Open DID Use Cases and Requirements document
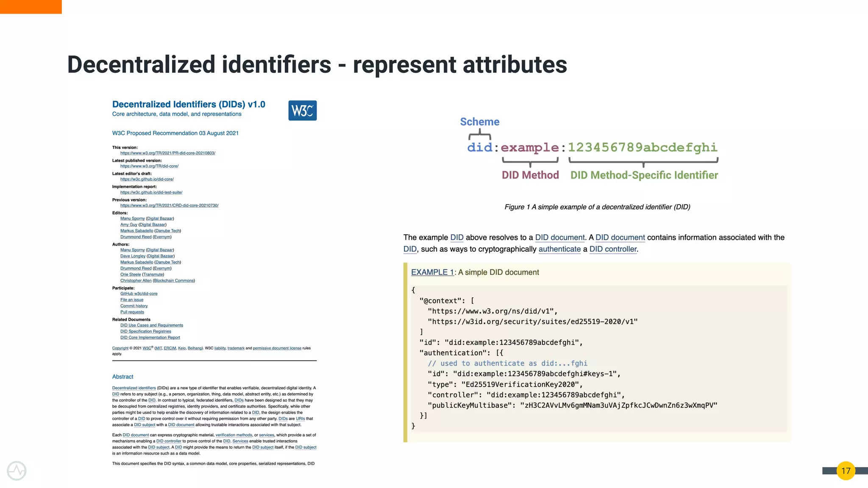Image resolution: width=868 pixels, height=488 pixels. click(x=152, y=325)
